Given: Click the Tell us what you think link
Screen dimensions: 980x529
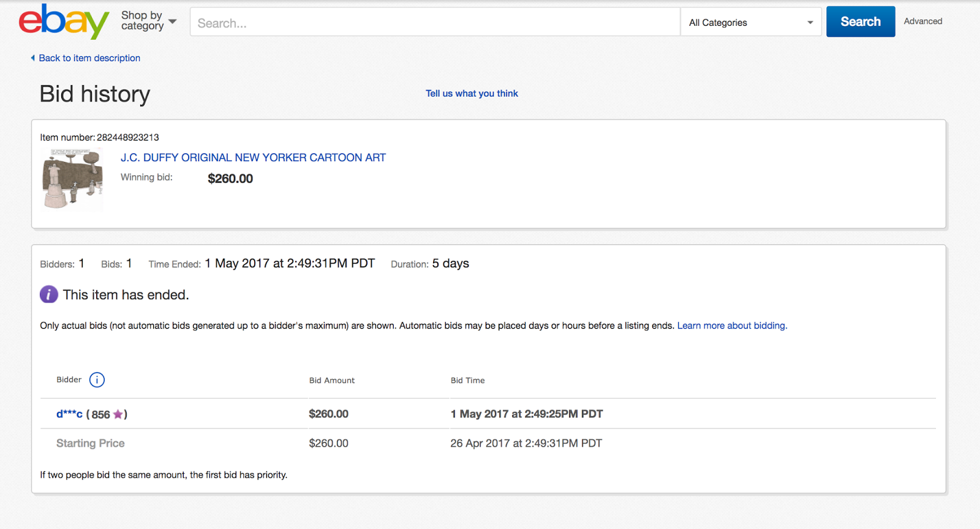Looking at the screenshot, I should (472, 94).
